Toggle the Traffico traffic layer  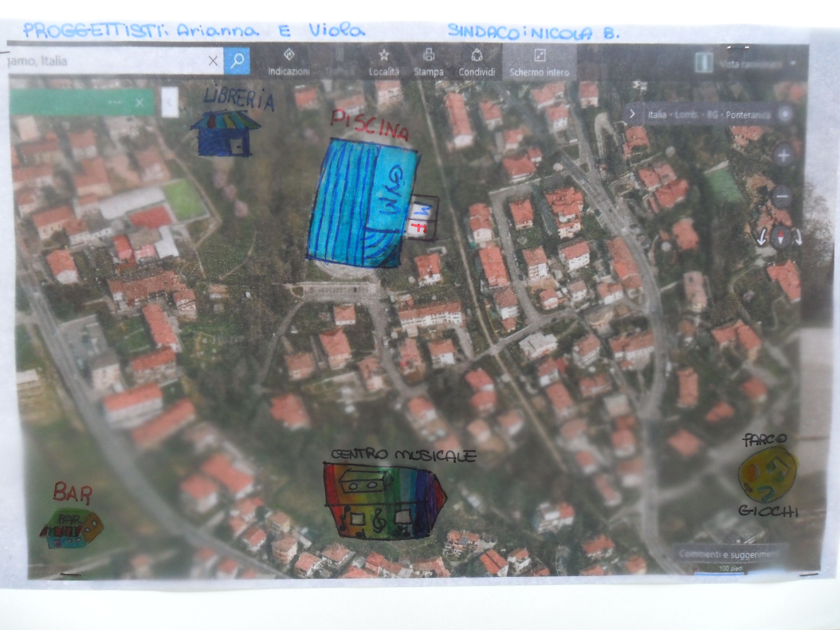tap(340, 63)
